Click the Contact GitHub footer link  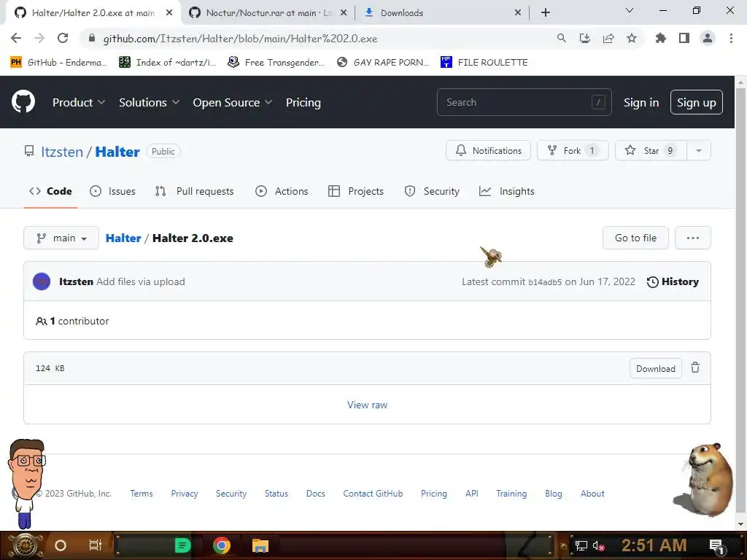click(x=373, y=494)
